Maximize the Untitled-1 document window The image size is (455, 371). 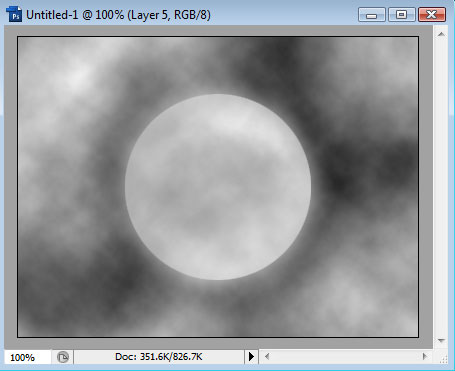[x=401, y=15]
